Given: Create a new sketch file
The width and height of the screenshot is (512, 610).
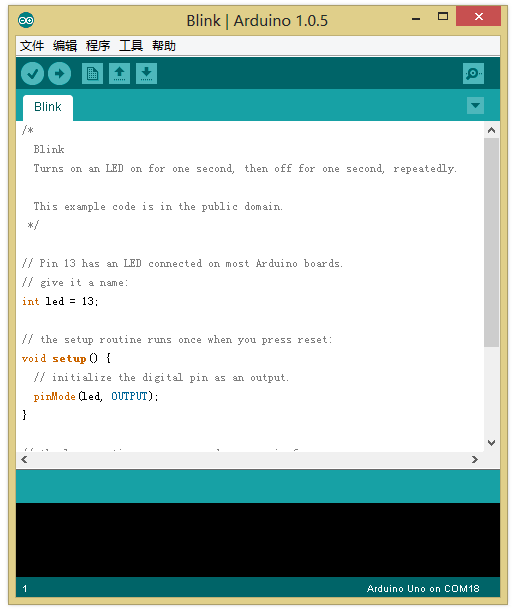Looking at the screenshot, I should (x=93, y=74).
